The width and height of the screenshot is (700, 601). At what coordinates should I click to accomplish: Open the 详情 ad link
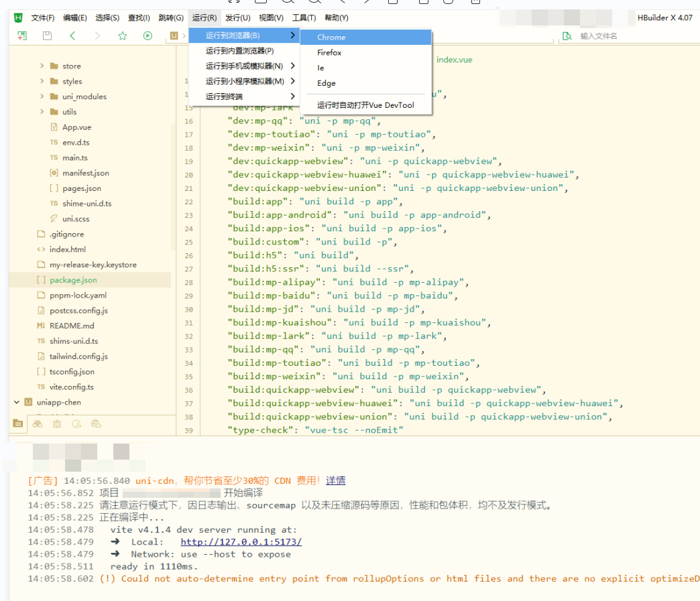(336, 480)
